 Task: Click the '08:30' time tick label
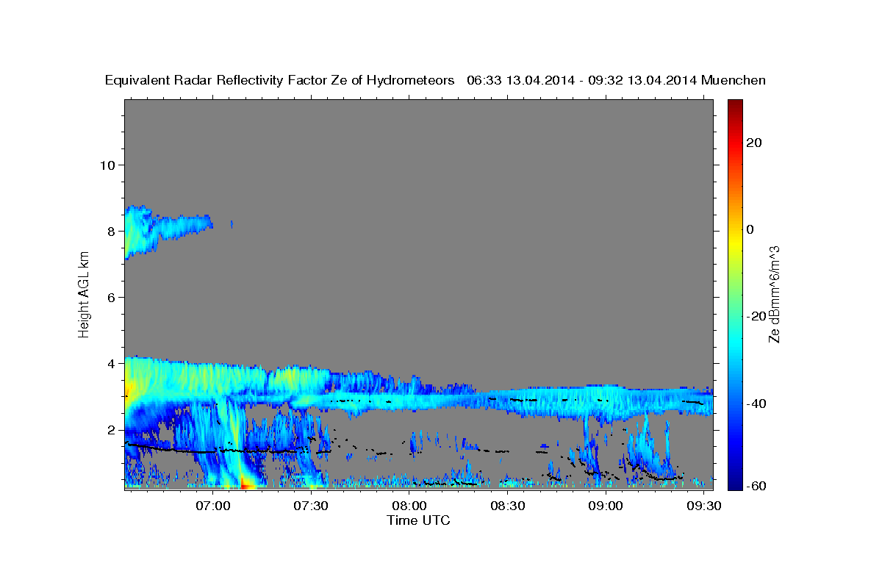[x=508, y=506]
